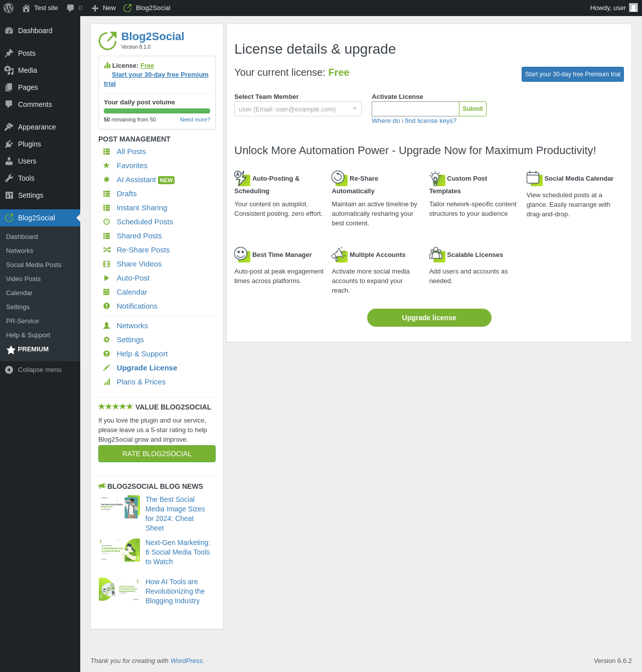The height and width of the screenshot is (672, 642).
Task: Click the bar chart icon beside Plans & Prices
Action: coord(106,382)
